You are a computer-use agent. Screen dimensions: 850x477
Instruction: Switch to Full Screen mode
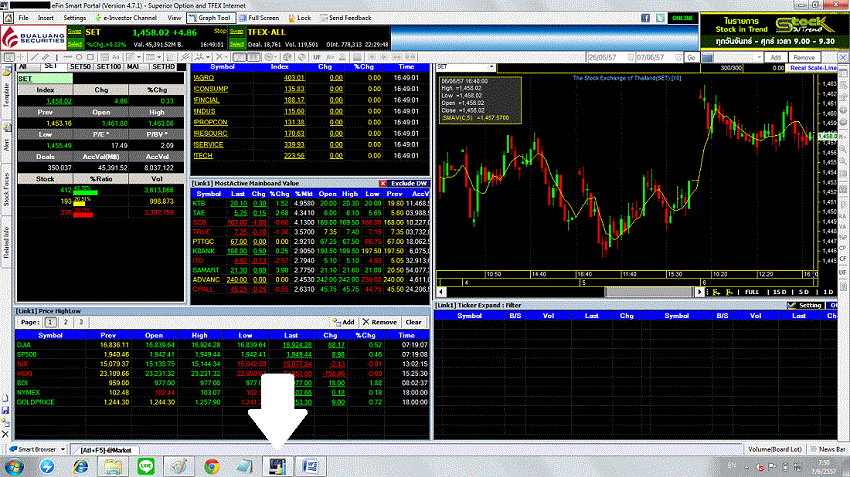[259, 18]
